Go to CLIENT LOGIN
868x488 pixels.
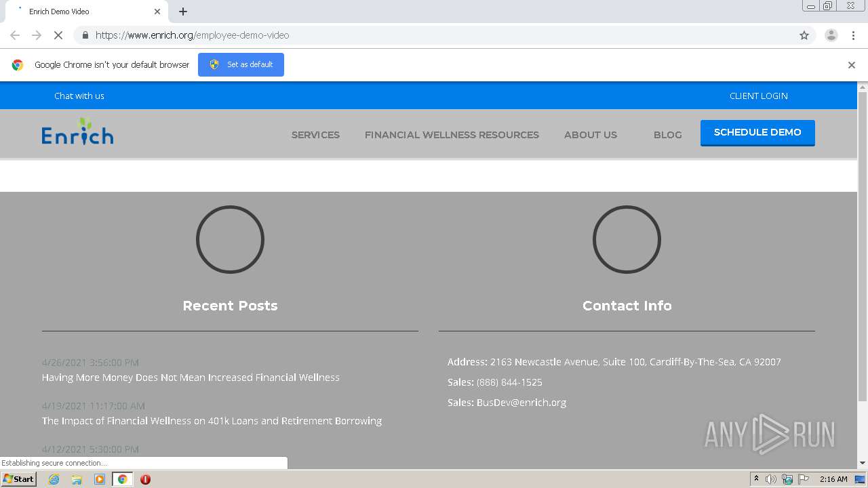tap(759, 96)
